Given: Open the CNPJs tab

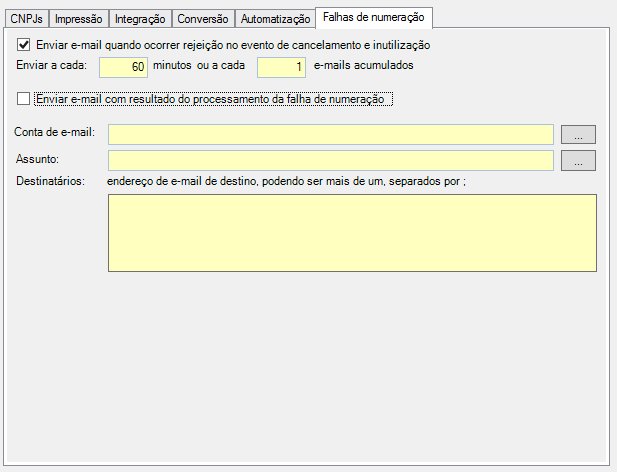Looking at the screenshot, I should pos(26,19).
